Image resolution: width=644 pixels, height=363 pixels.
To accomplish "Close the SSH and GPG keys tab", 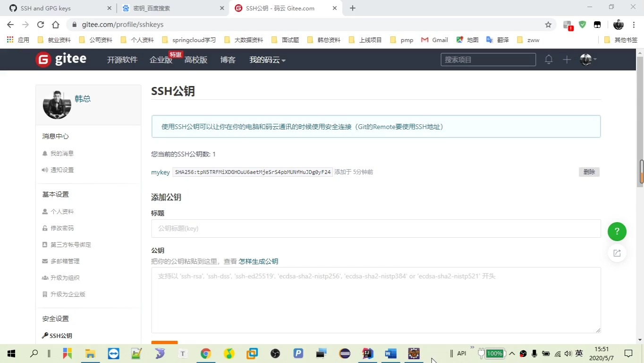I will (x=109, y=8).
